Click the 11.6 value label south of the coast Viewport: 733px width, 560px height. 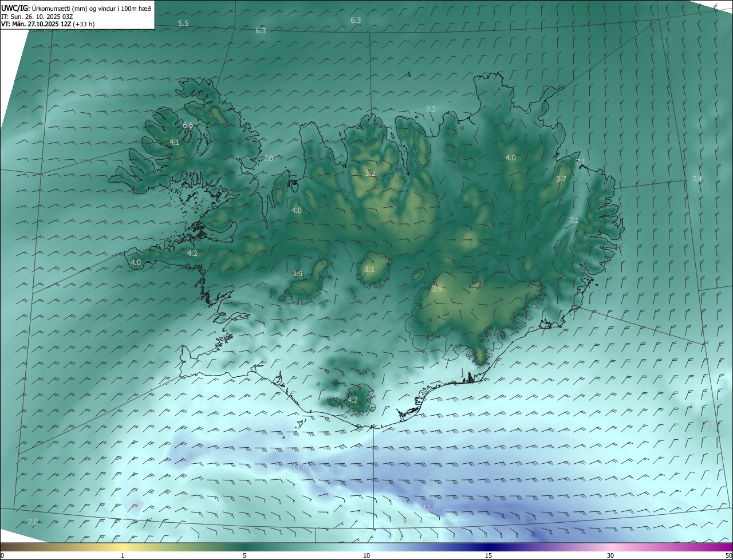point(300,468)
